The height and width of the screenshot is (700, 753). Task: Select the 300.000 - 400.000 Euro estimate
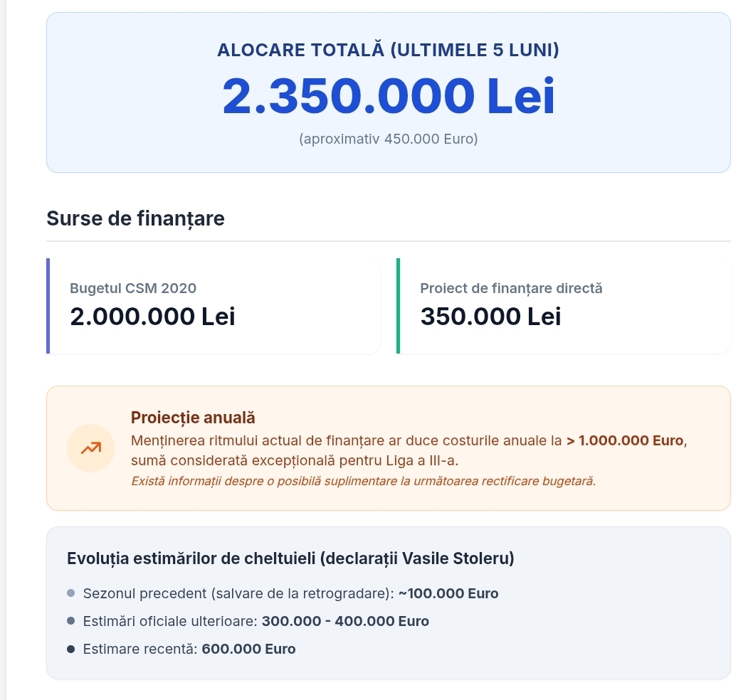[345, 621]
